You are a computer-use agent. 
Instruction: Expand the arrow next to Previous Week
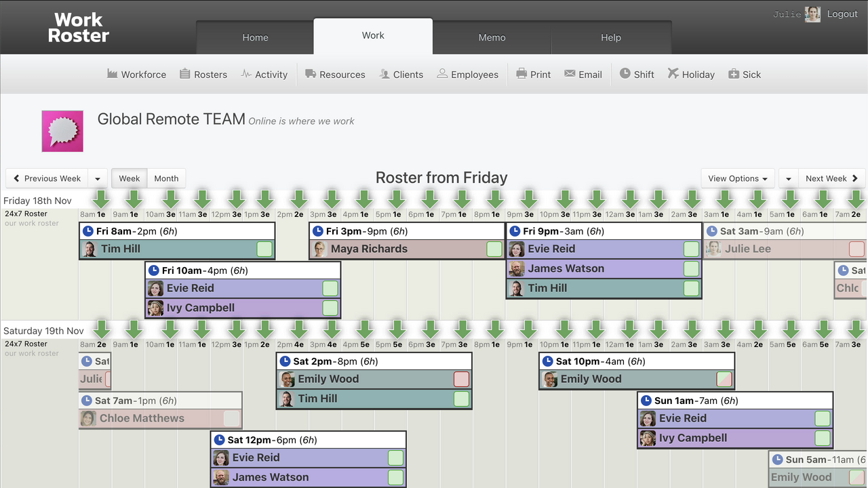click(97, 178)
